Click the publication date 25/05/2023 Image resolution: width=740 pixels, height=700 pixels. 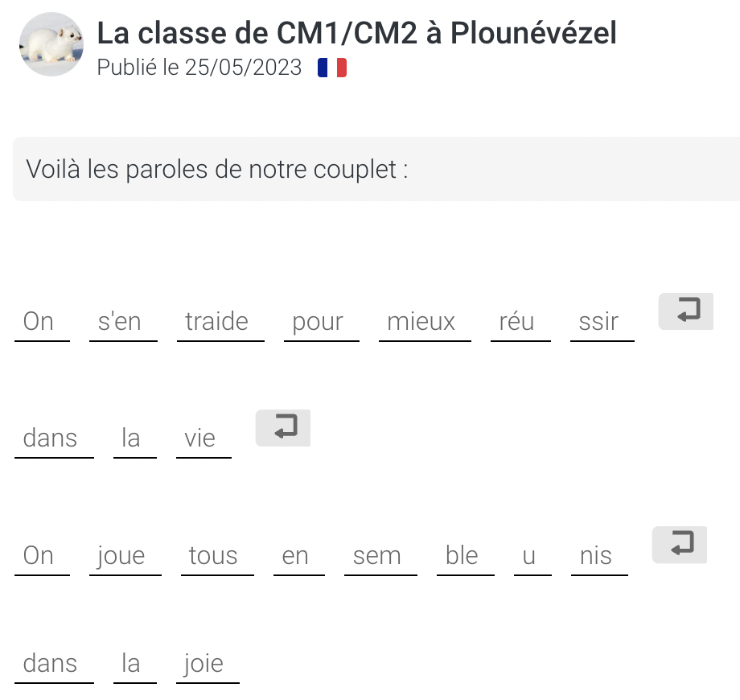coord(243,68)
